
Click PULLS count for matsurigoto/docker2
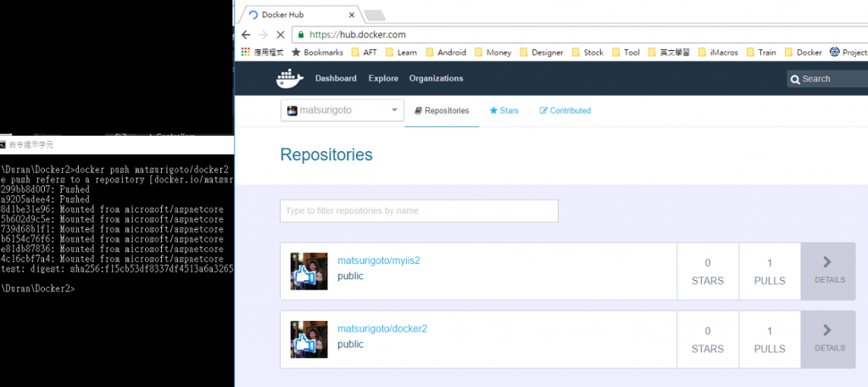pyautogui.click(x=770, y=339)
